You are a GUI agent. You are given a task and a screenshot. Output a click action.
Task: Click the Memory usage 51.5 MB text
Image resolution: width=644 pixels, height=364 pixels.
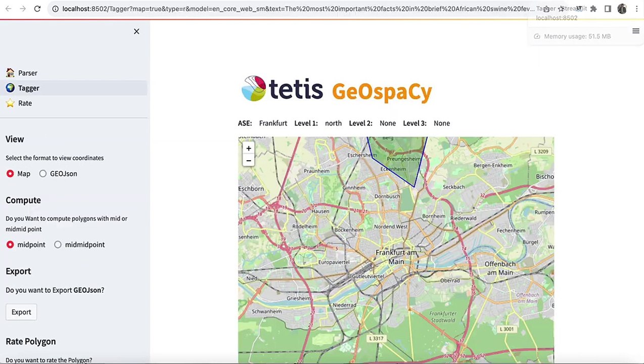pos(577,36)
